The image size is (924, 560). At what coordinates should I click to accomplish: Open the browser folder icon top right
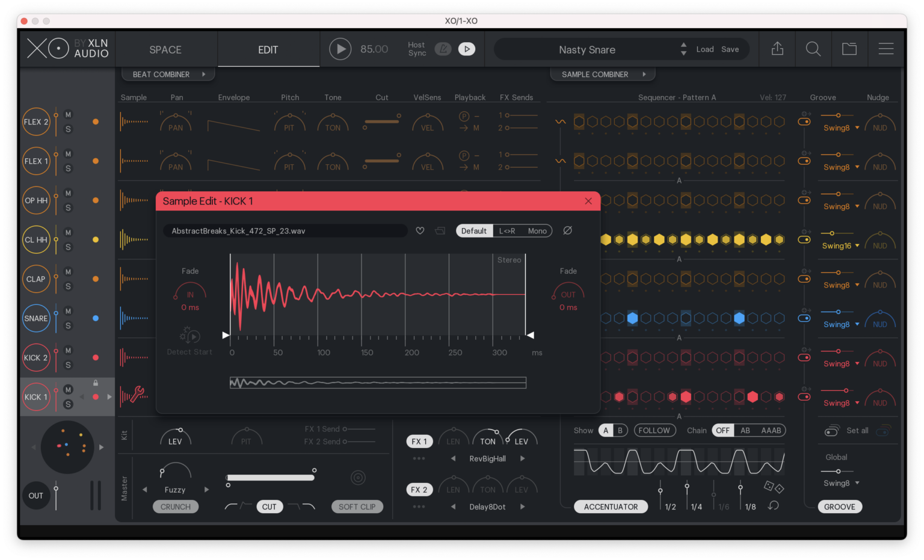(x=849, y=49)
